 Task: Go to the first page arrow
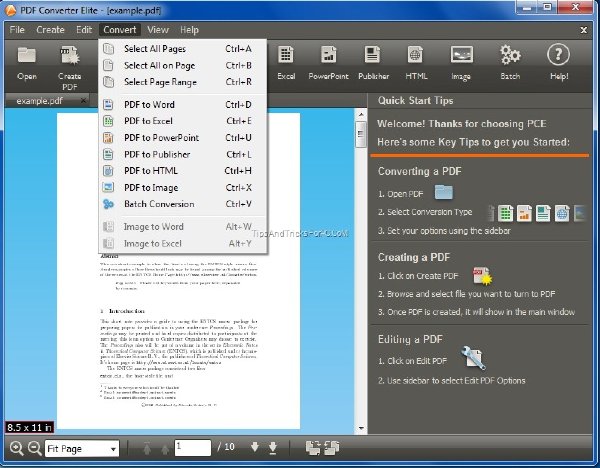click(147, 448)
